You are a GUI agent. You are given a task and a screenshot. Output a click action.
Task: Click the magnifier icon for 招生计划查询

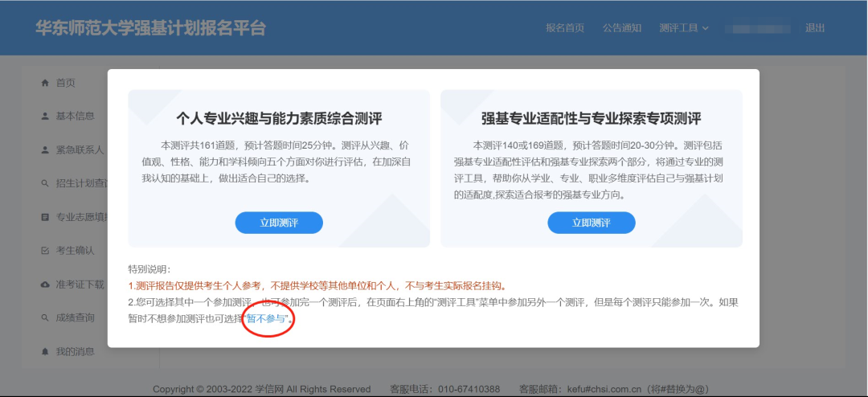[x=45, y=183]
